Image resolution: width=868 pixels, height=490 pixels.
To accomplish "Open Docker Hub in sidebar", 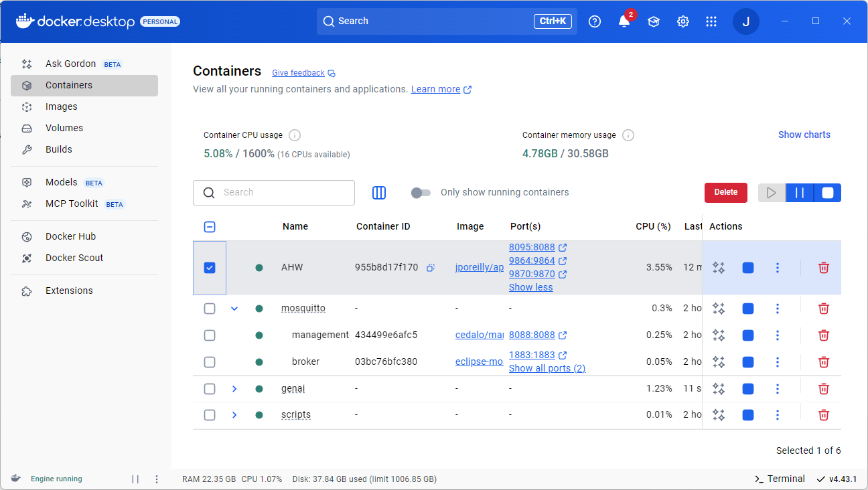I will pos(84,236).
